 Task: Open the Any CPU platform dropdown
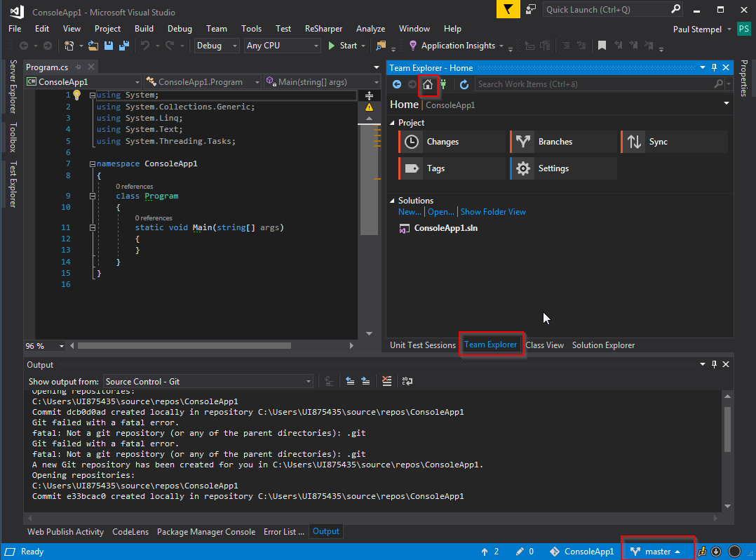click(282, 46)
